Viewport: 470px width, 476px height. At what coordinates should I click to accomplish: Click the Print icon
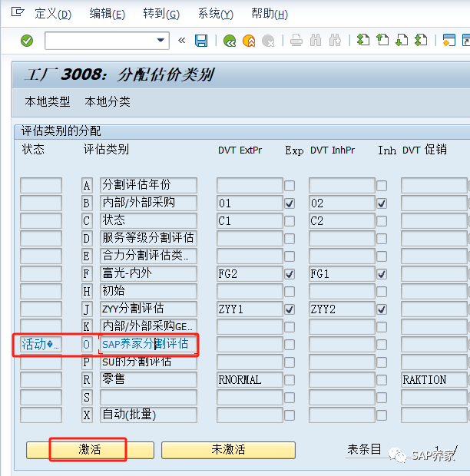click(x=296, y=41)
